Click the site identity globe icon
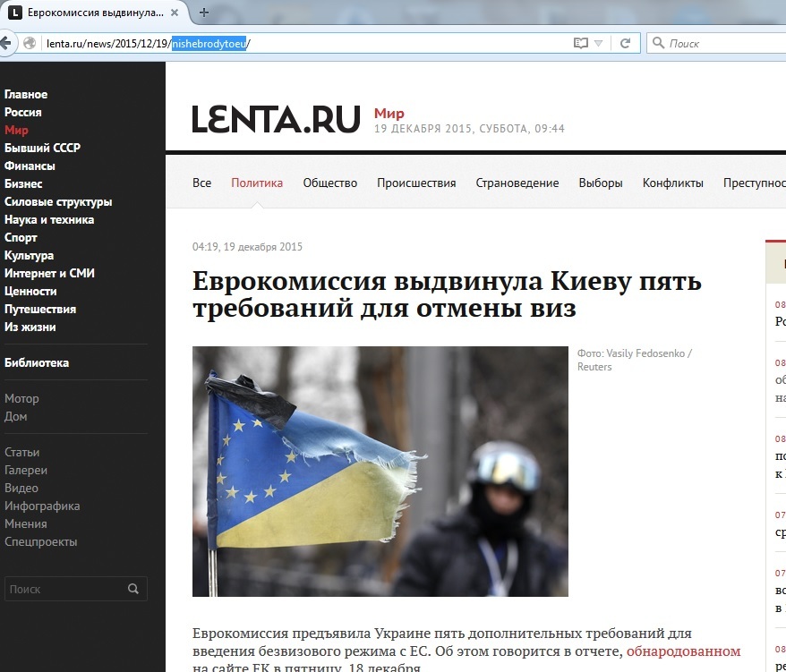This screenshot has height=672, width=786. point(30,43)
